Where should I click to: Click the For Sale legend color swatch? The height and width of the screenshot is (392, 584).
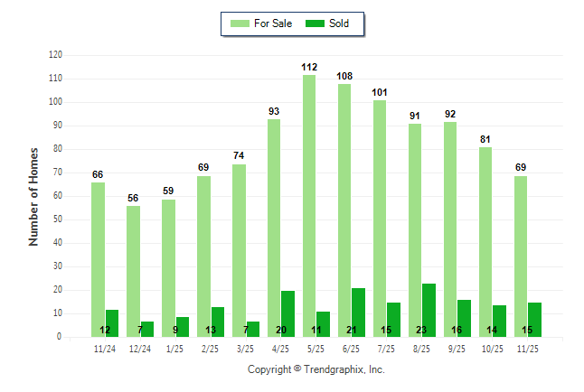coord(240,23)
